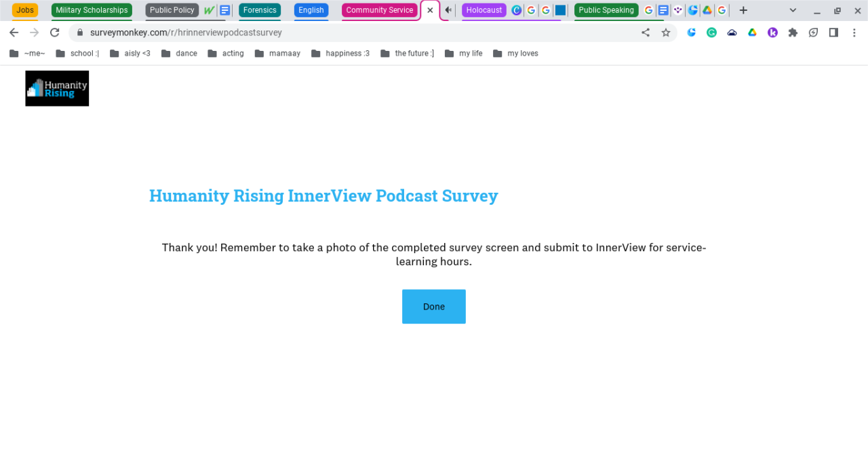Switch to the Google Docs tab after Public Policy
The image size is (868, 458).
coord(225,10)
